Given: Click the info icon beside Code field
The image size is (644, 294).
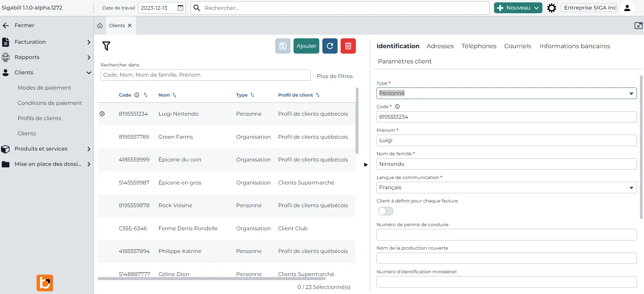Looking at the screenshot, I should [398, 106].
